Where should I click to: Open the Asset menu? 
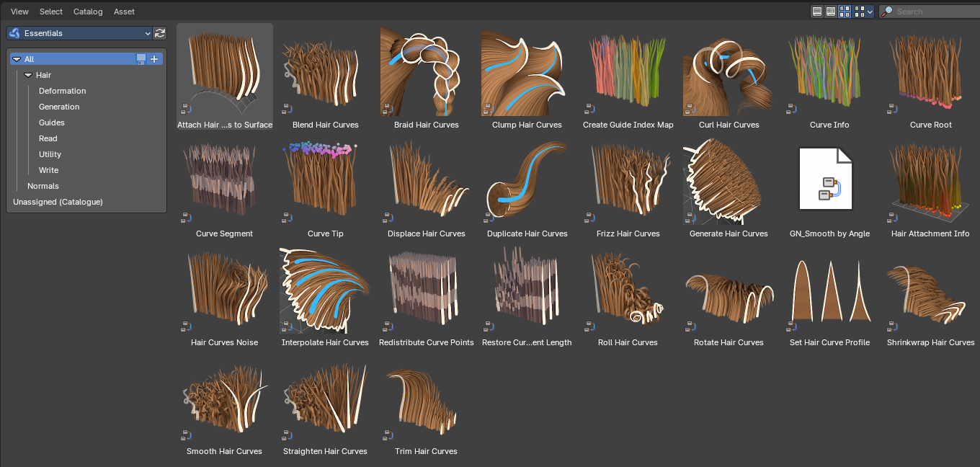click(124, 12)
